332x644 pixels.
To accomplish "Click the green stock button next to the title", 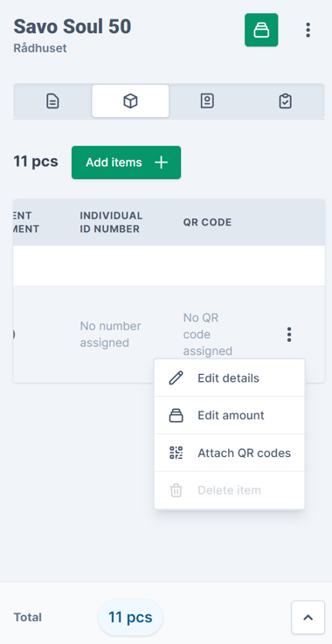I will click(x=261, y=30).
